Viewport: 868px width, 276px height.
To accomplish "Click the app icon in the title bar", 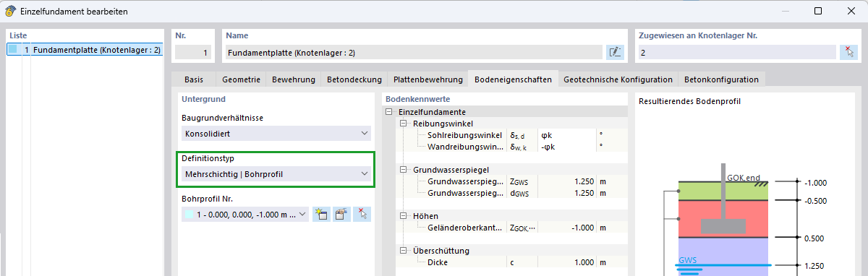I will (x=11, y=11).
